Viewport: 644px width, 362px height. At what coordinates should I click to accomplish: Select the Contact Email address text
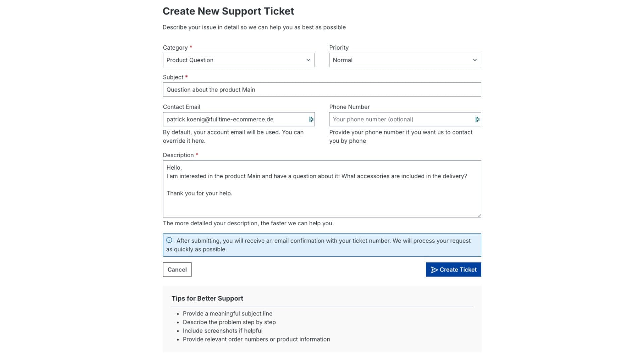[x=220, y=119]
